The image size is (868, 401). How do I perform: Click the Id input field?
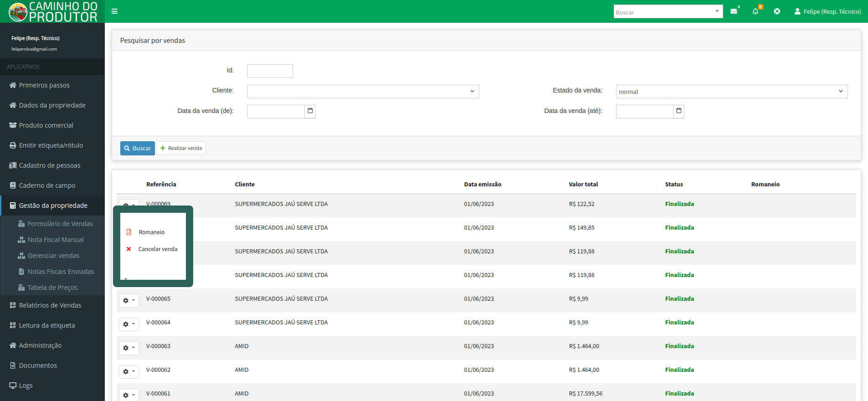coord(270,71)
